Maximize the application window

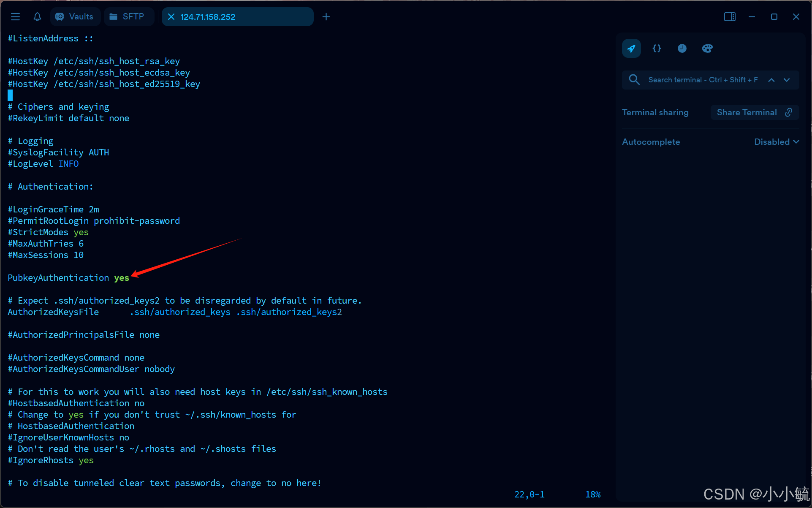[x=774, y=16]
